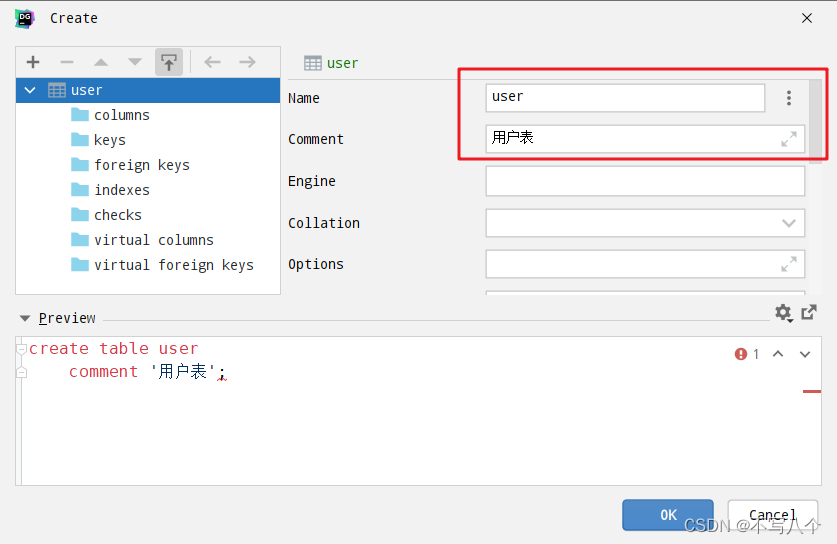Screen dimensions: 837x544
Task: Open Preview settings gear menu
Action: [x=783, y=313]
